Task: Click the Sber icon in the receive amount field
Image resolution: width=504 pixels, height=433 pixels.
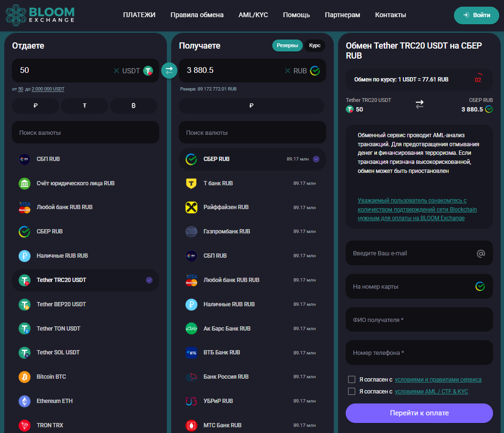Action: pos(315,70)
